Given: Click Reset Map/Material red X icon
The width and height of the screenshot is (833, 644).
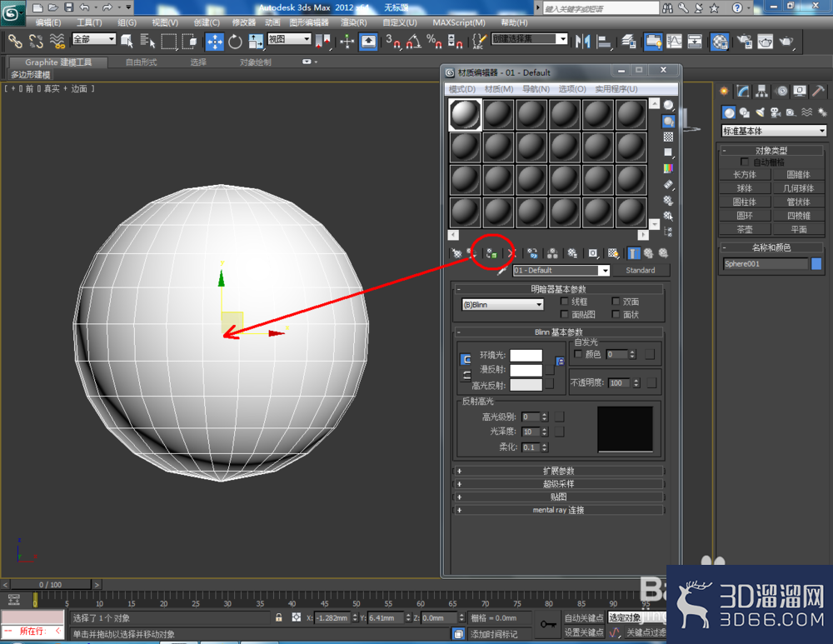Looking at the screenshot, I should (x=511, y=253).
